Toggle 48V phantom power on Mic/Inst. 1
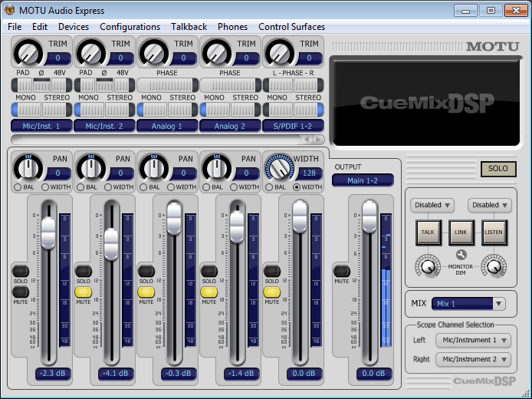 tap(58, 84)
